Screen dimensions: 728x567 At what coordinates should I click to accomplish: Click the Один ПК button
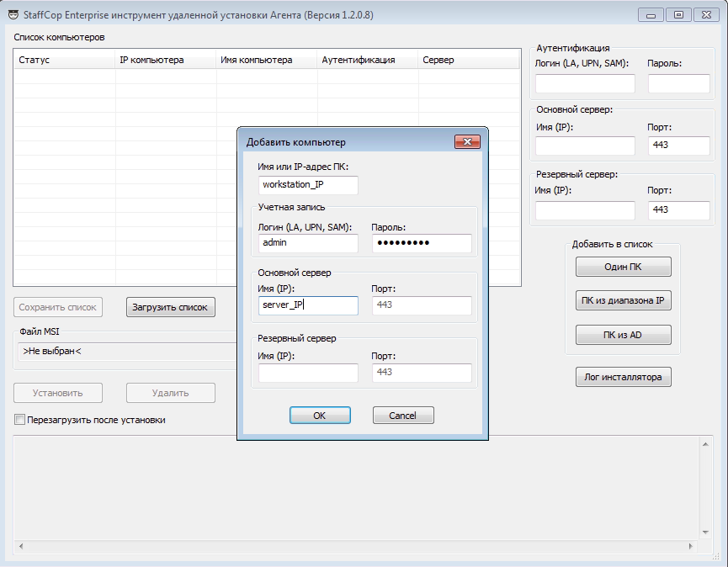[623, 267]
